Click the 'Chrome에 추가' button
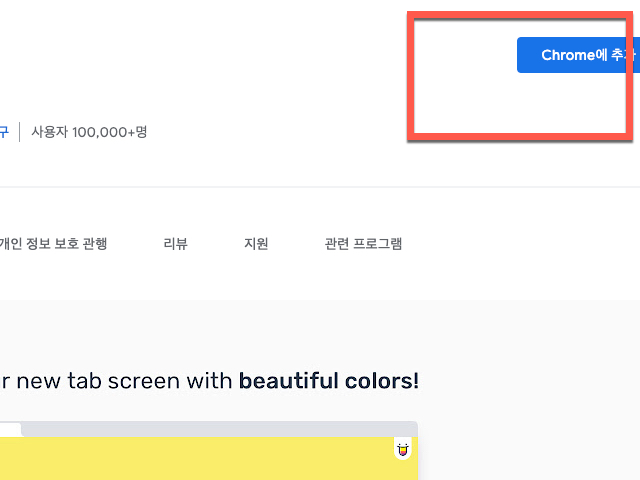This screenshot has width=640, height=480. [578, 55]
